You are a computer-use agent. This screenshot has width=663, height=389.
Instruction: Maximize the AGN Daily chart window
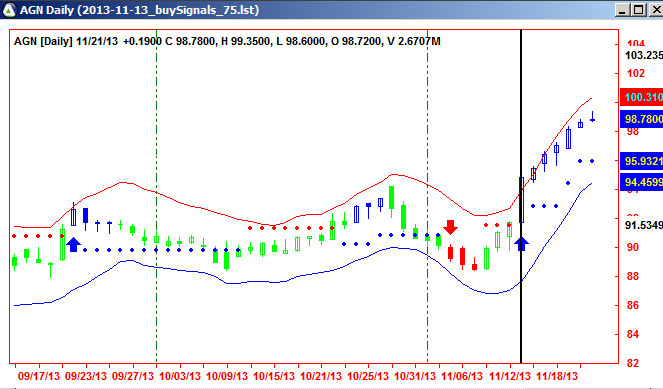pos(638,10)
